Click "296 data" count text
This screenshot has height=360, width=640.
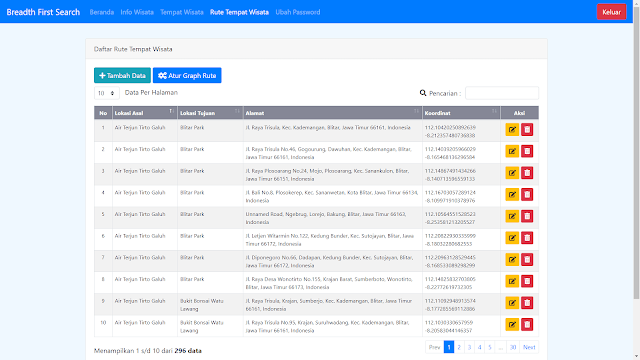[188, 351]
